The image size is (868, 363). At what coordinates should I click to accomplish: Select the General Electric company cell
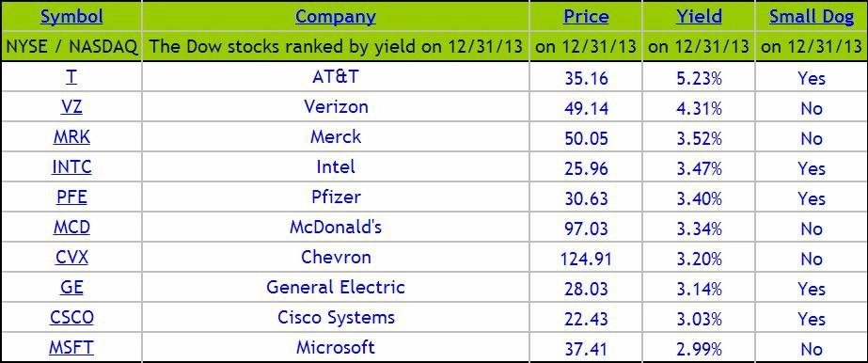coord(336,287)
